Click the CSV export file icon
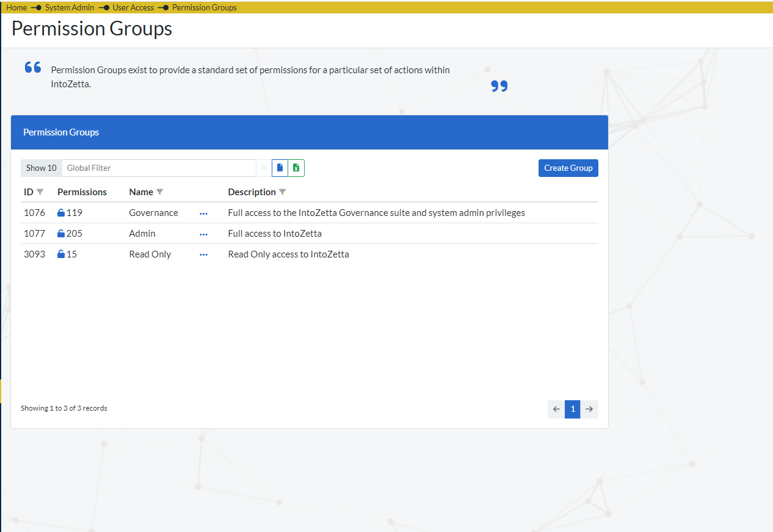Viewport: 773px width, 532px height. (280, 168)
